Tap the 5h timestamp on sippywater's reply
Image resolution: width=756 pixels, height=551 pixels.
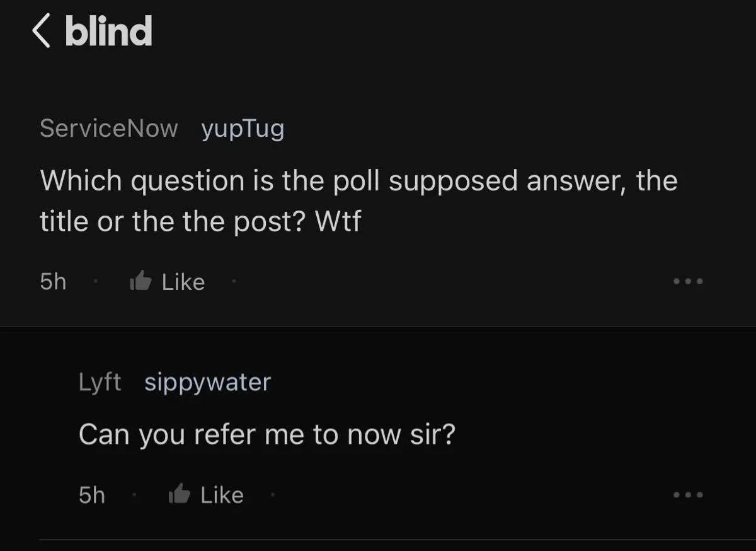tap(92, 495)
